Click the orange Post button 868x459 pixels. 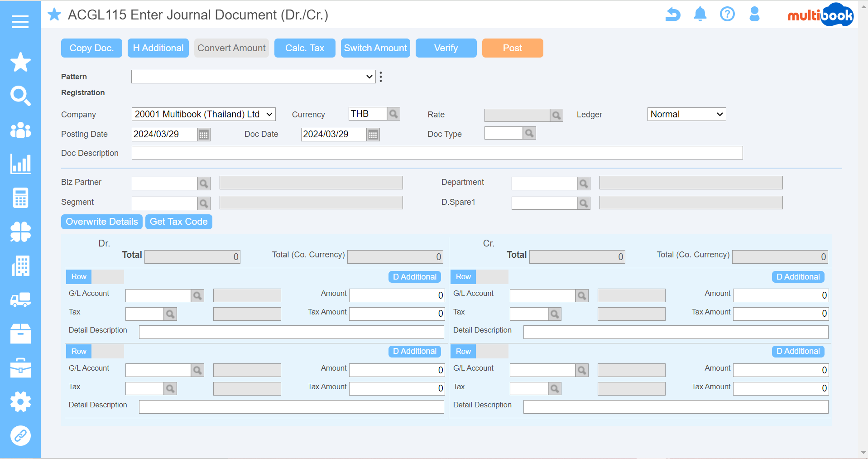(513, 48)
